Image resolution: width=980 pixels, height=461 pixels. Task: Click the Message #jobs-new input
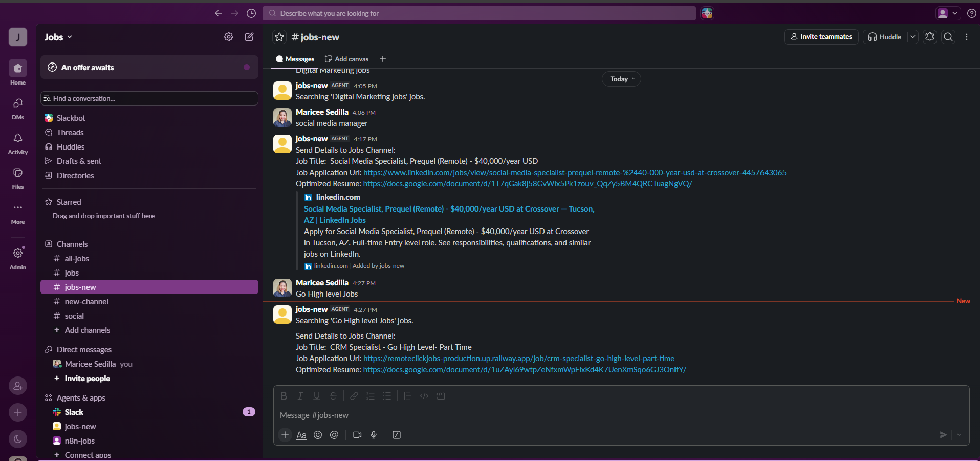pos(621,415)
